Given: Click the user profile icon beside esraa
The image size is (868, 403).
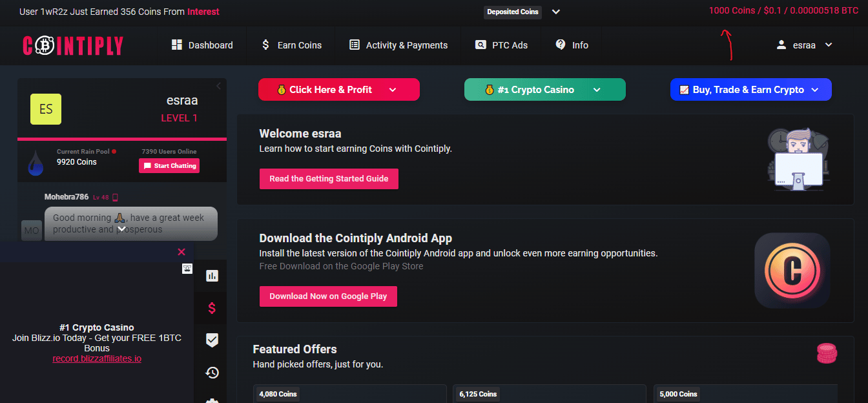Looking at the screenshot, I should (781, 45).
